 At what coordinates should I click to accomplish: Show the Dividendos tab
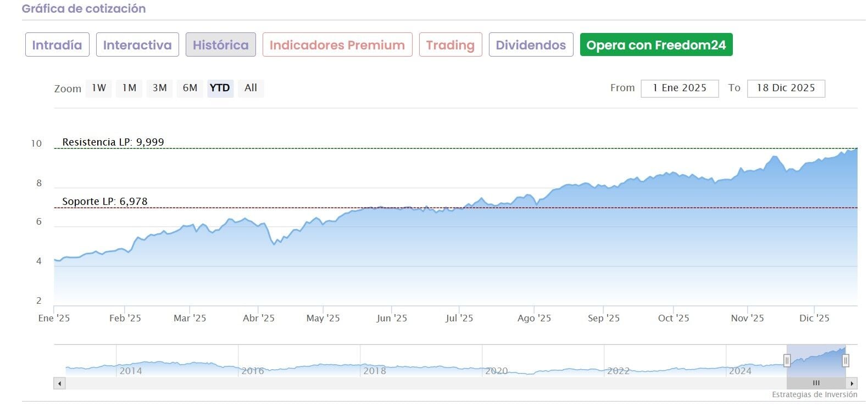point(531,45)
